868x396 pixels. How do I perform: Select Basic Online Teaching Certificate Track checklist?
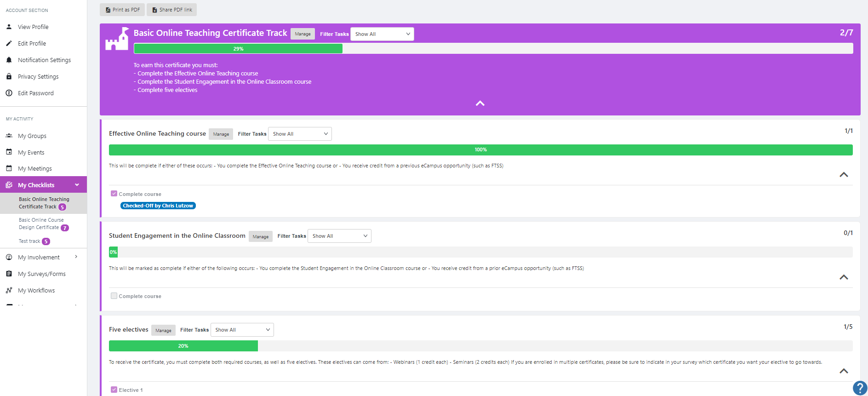point(43,203)
